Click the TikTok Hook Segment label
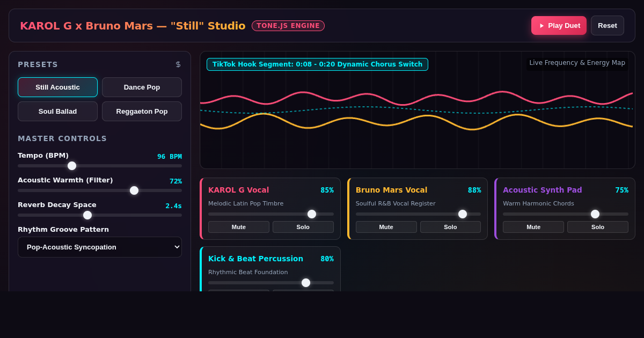Screen dimensions: 644x338 (317, 64)
